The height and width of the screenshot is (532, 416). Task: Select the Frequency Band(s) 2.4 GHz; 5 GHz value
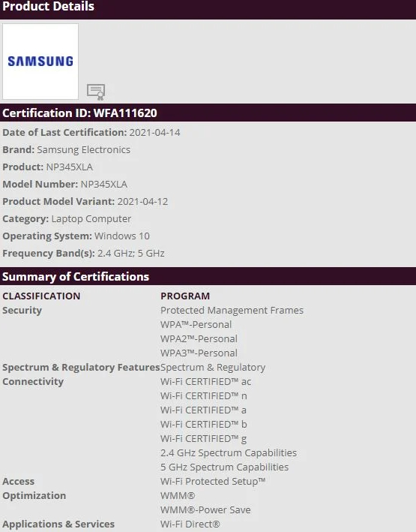coord(131,253)
